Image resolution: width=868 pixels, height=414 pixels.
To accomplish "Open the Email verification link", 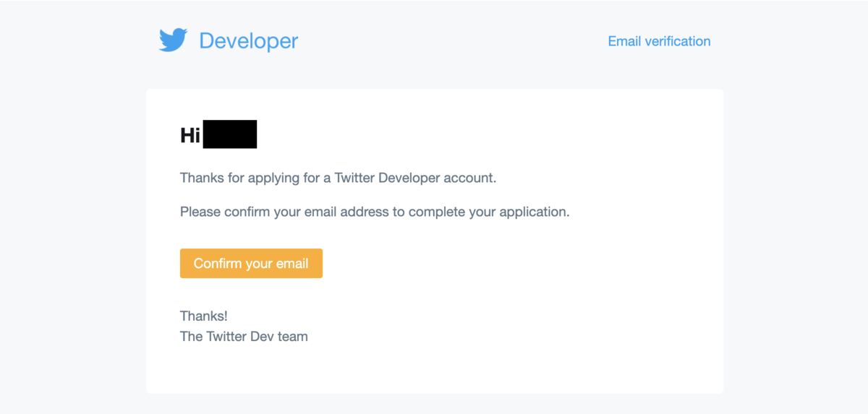I will tap(659, 41).
